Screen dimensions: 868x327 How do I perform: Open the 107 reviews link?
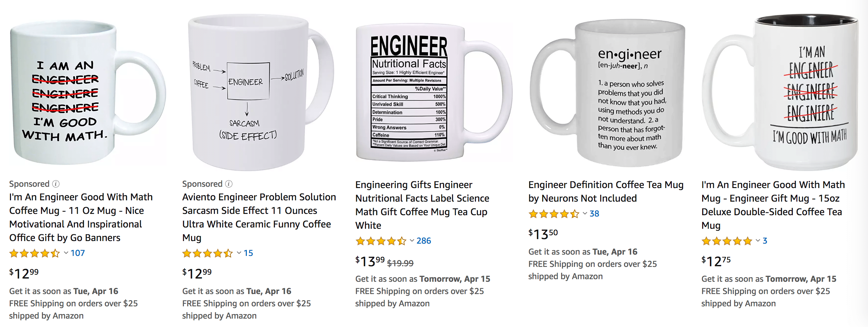pos(77,253)
